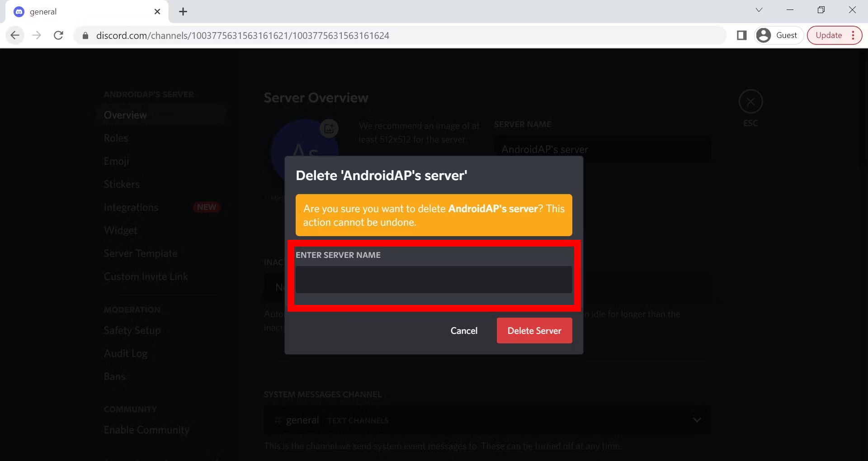The width and height of the screenshot is (868, 461).
Task: Select the discord.com URL in address bar
Action: tap(243, 36)
